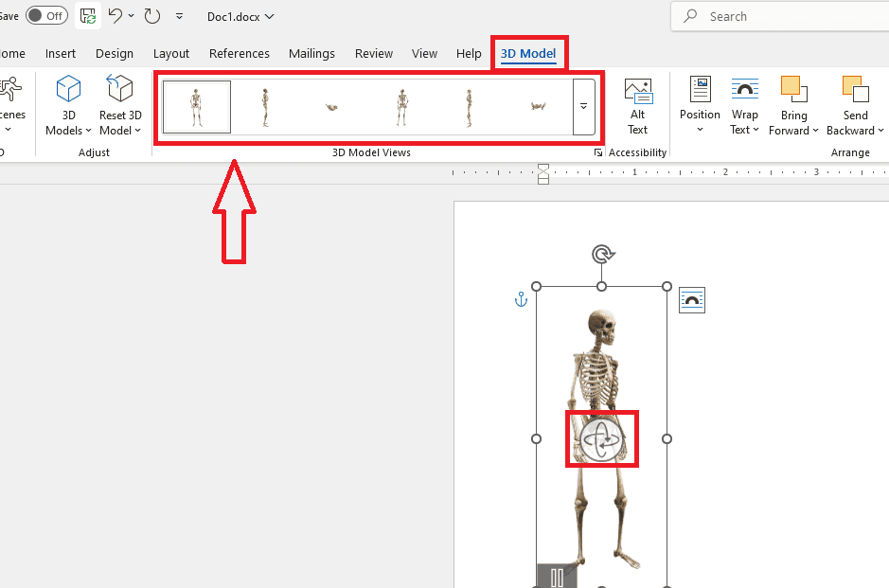889x588 pixels.
Task: Switch to the Design tab
Action: pyautogui.click(x=114, y=53)
